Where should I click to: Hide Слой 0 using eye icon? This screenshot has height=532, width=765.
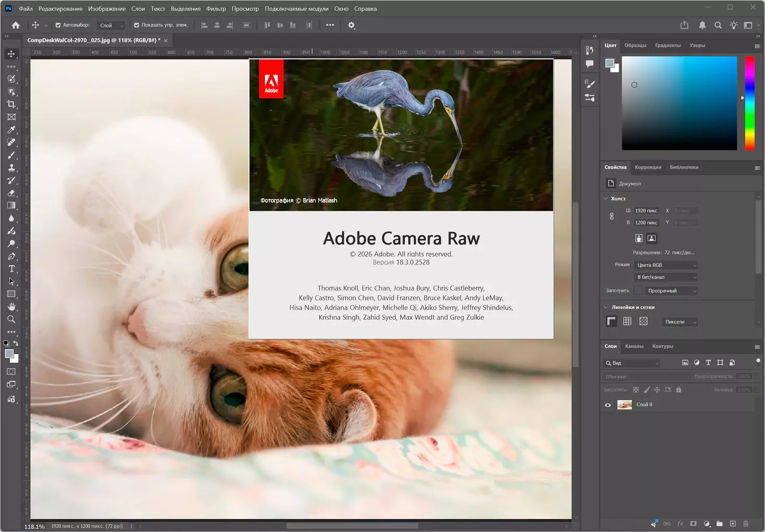click(x=608, y=405)
